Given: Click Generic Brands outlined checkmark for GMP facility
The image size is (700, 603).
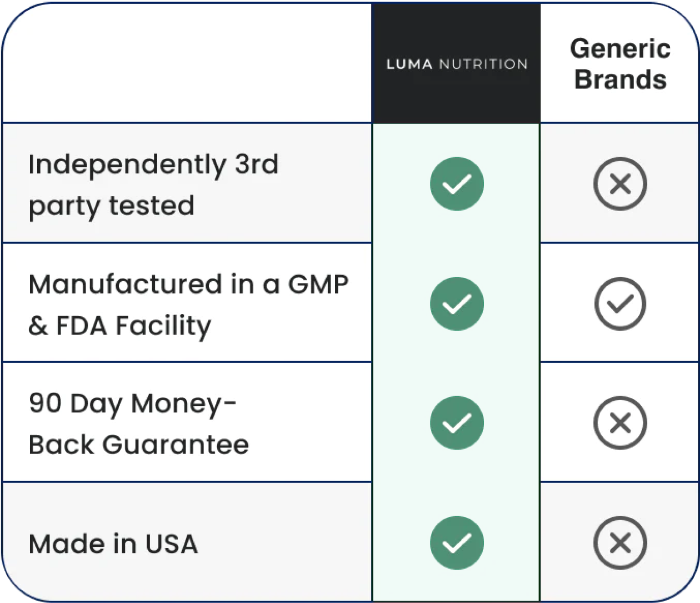Looking at the screenshot, I should tap(620, 303).
